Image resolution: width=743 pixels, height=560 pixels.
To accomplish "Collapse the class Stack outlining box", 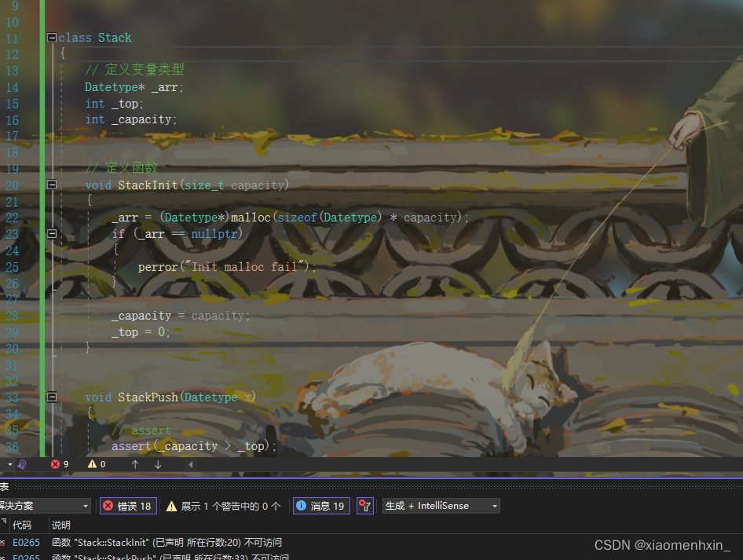I will (52, 38).
